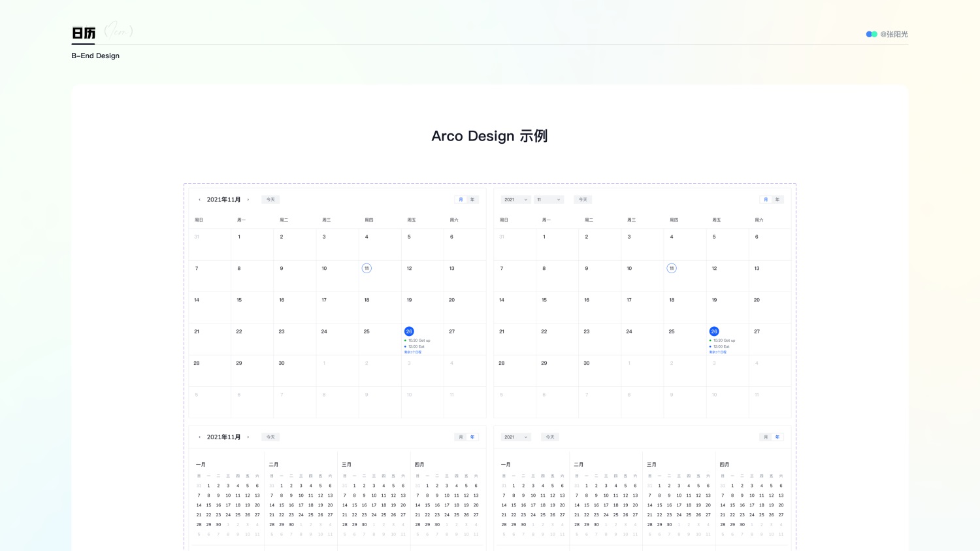Select day 23 in dropdown-selector month calendar
The image size is (980, 551).
(x=587, y=331)
